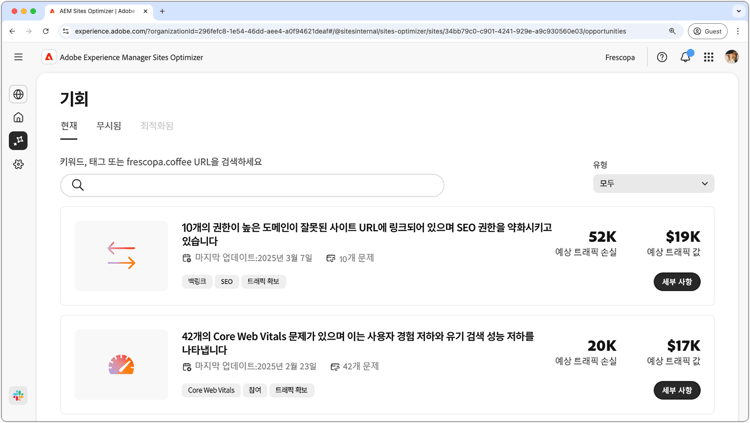The image size is (750, 423).
Task: Expand the browser tab list chevron
Action: (738, 11)
